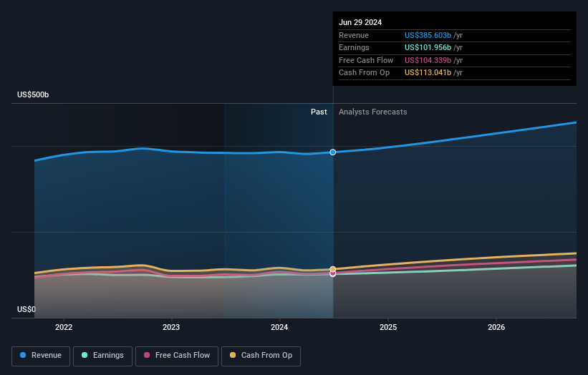Toggle the Earnings legend button
Screen dimensions: 588x375
pyautogui.click(x=102, y=356)
